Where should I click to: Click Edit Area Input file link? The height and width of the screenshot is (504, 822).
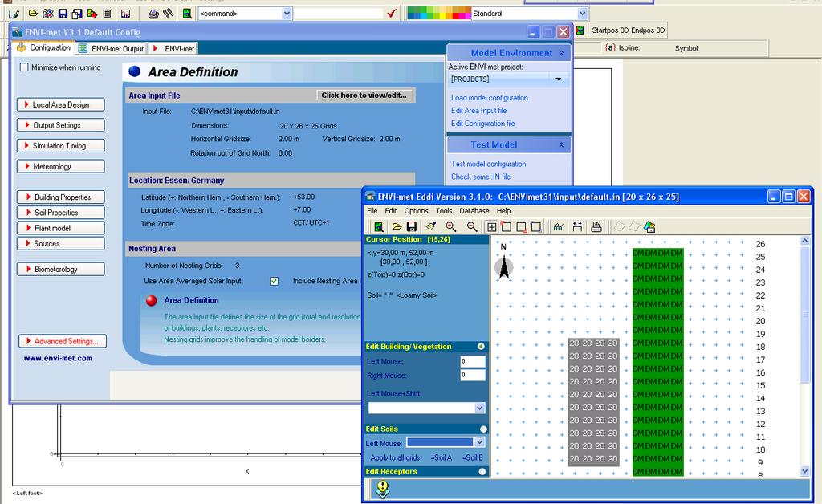[x=479, y=111]
